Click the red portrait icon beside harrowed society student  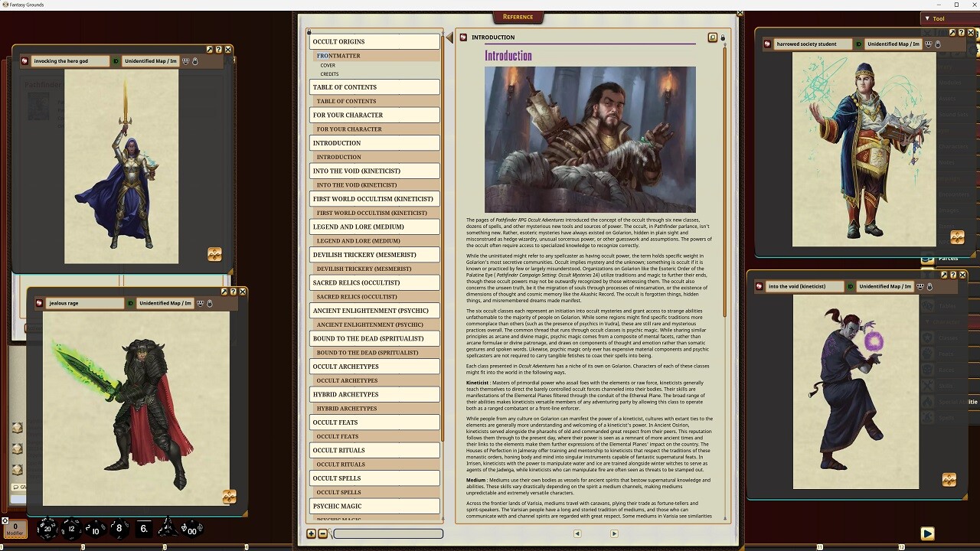point(768,44)
